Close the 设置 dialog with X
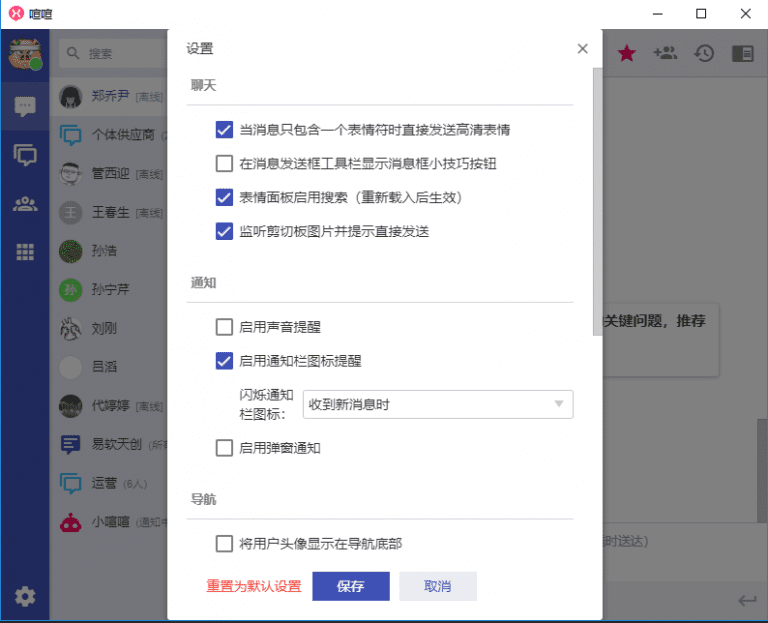The width and height of the screenshot is (768, 623). [583, 48]
